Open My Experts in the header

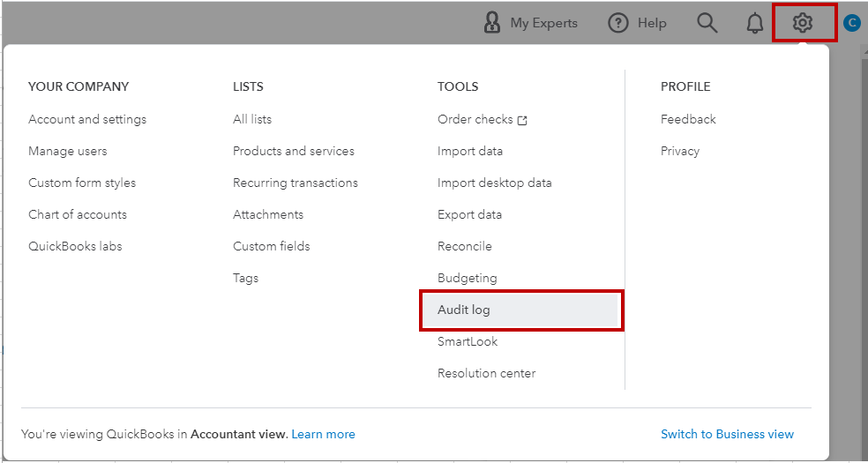coord(543,23)
